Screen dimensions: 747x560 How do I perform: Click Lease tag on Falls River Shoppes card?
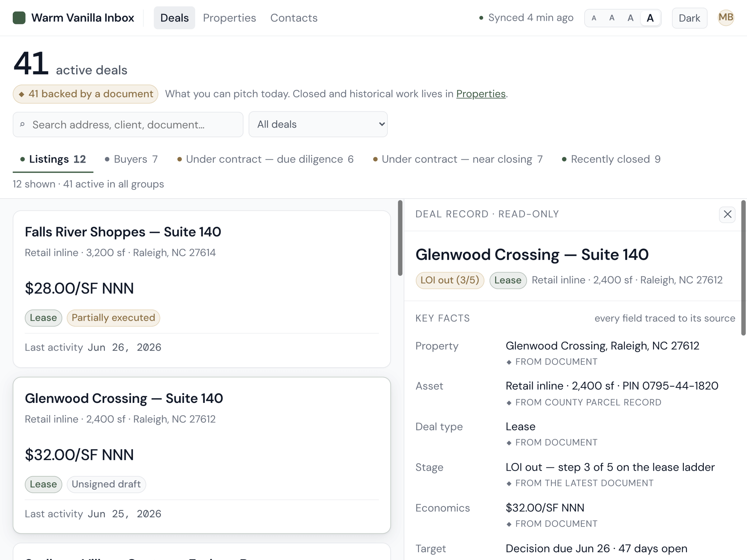43,318
